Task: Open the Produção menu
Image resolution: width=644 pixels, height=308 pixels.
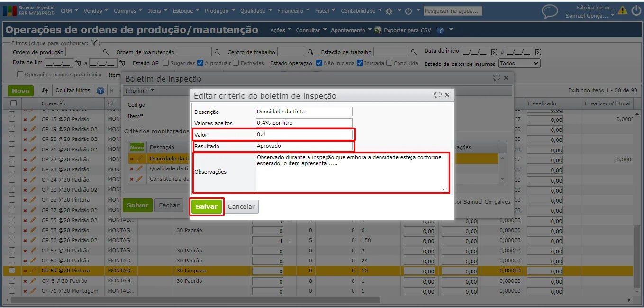Action: coord(220,11)
